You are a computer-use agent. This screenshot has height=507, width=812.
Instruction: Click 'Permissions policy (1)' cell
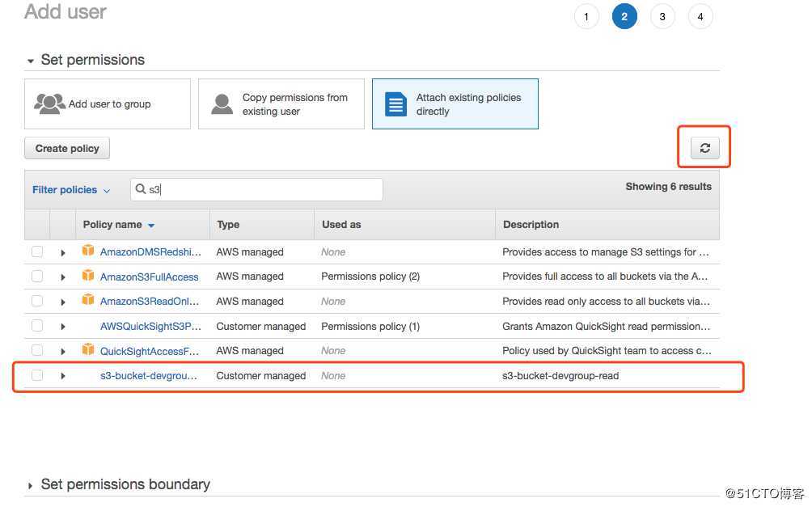(370, 326)
